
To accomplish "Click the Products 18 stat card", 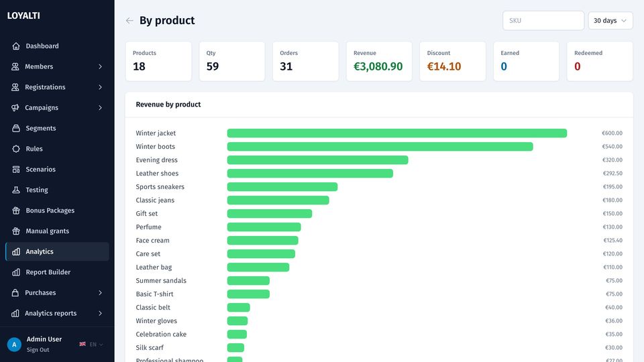I will pyautogui.click(x=158, y=61).
